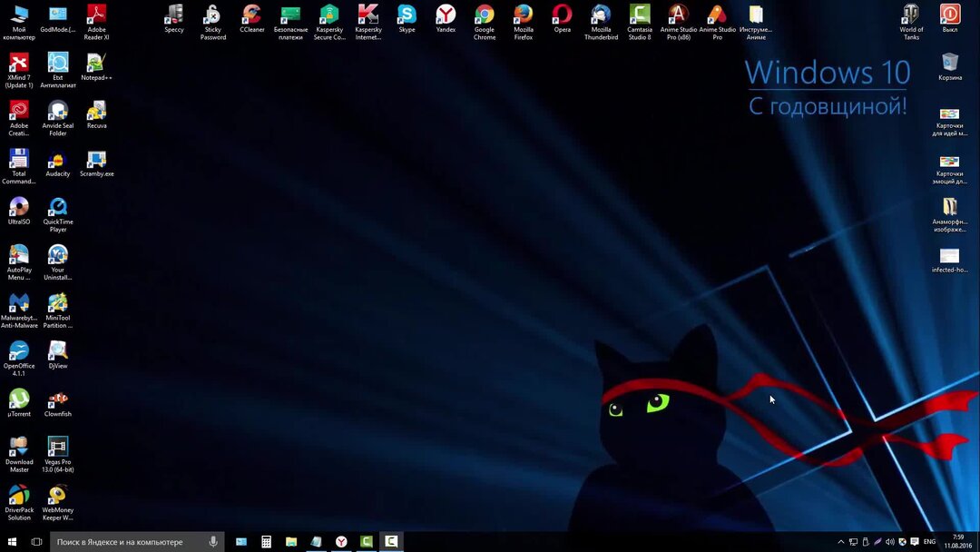Open the Kaspersky Secure Connection shortcut
Viewport: 980px width, 552px height.
(x=329, y=22)
